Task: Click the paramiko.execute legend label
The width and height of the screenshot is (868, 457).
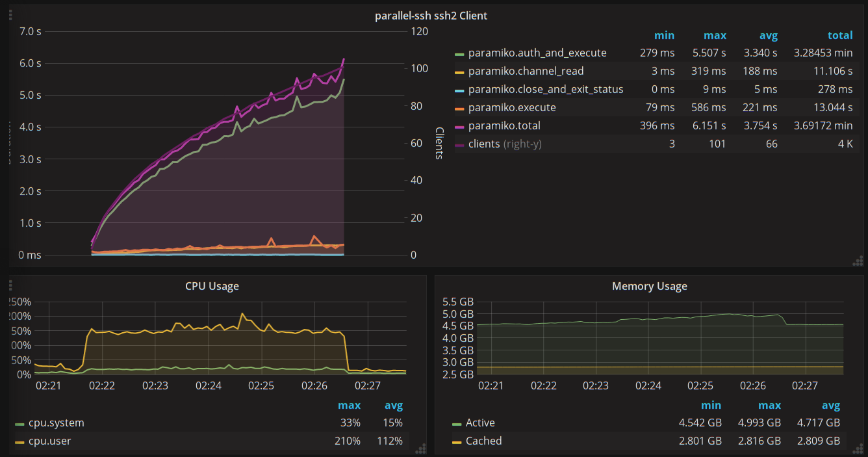Action: (x=511, y=108)
